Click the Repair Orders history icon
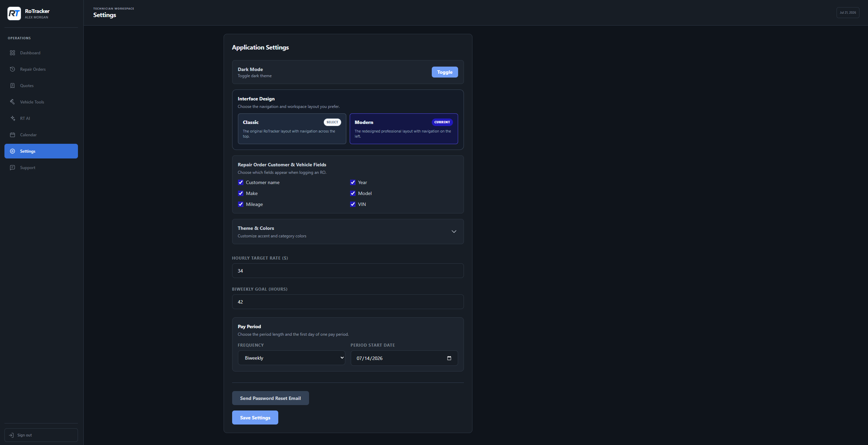 [13, 69]
